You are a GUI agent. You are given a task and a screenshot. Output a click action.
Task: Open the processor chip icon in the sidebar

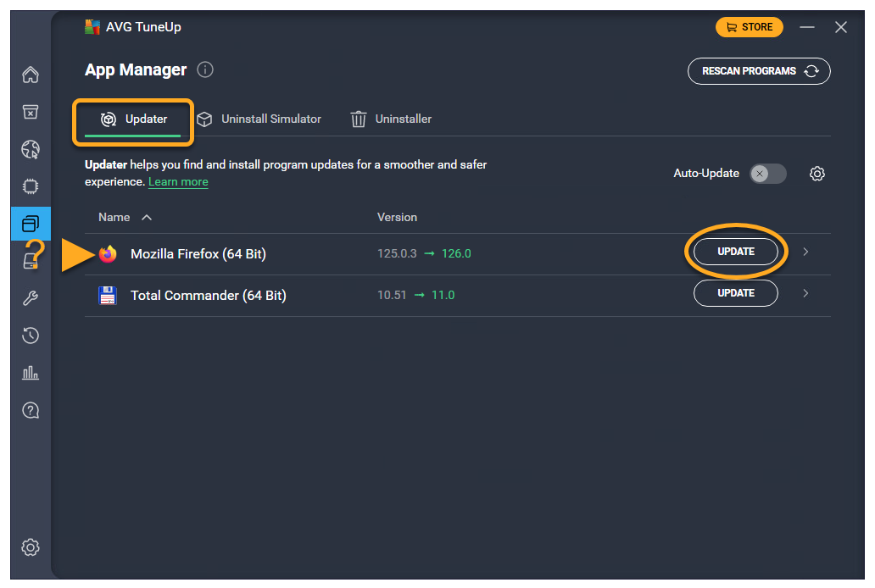coord(31,186)
